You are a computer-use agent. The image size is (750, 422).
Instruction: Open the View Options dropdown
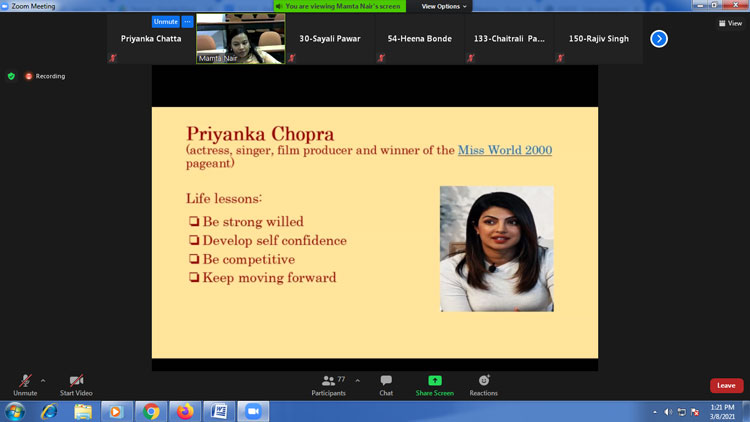coord(443,6)
